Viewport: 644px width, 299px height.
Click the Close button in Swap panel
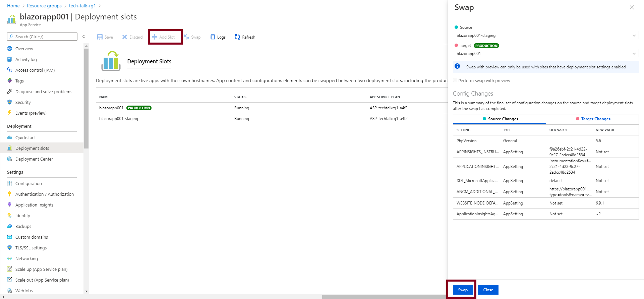coord(488,290)
